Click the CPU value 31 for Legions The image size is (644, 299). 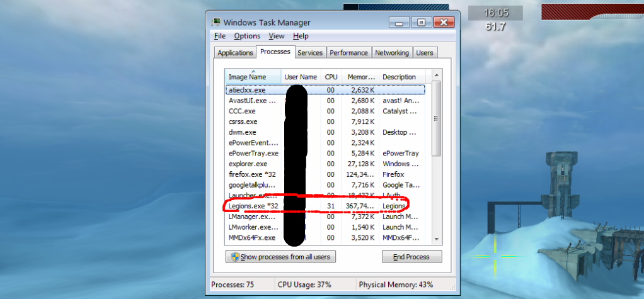331,206
